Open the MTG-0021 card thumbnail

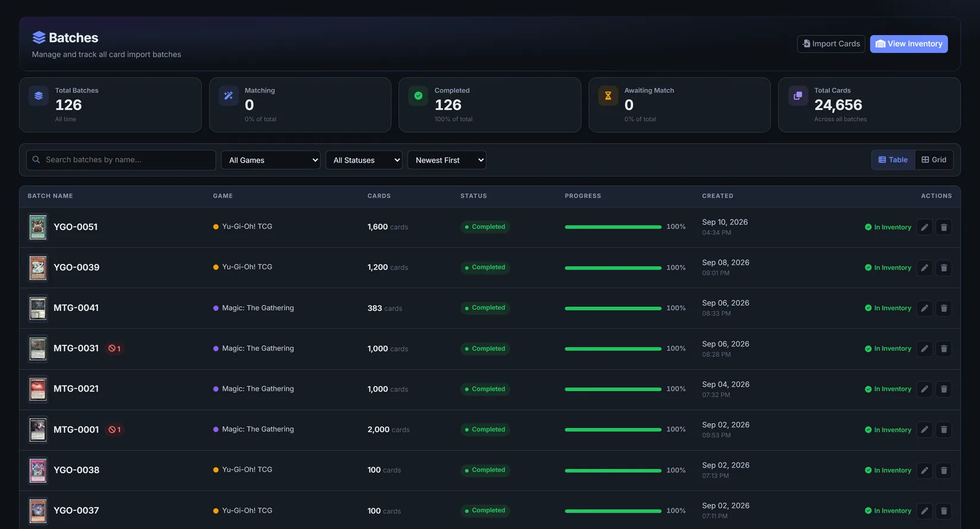(x=38, y=389)
